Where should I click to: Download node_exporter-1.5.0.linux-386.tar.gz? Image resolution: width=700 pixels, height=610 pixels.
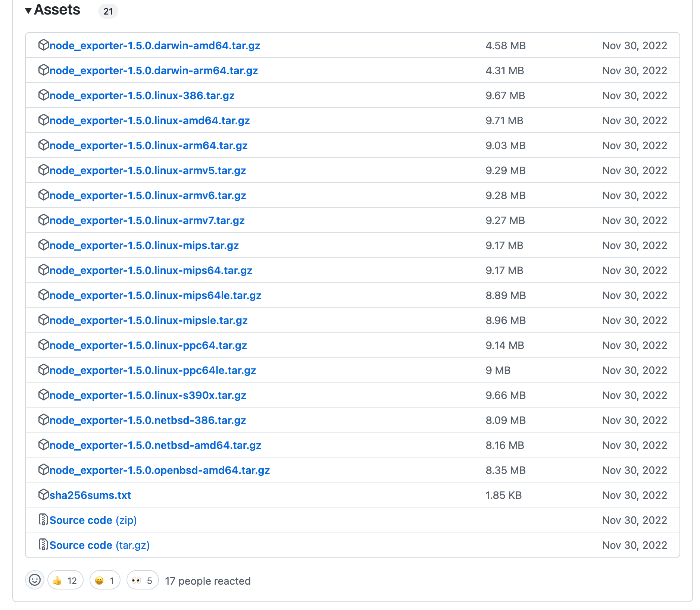click(x=142, y=95)
